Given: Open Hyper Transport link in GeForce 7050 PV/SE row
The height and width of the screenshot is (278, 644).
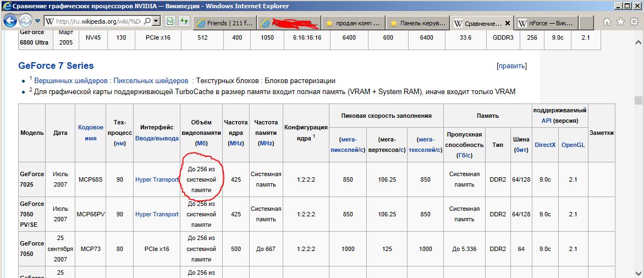Looking at the screenshot, I should coord(157,214).
